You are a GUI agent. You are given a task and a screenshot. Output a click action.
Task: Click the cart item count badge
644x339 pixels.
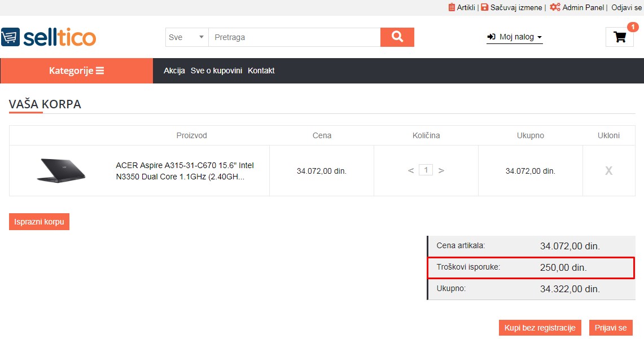point(633,27)
